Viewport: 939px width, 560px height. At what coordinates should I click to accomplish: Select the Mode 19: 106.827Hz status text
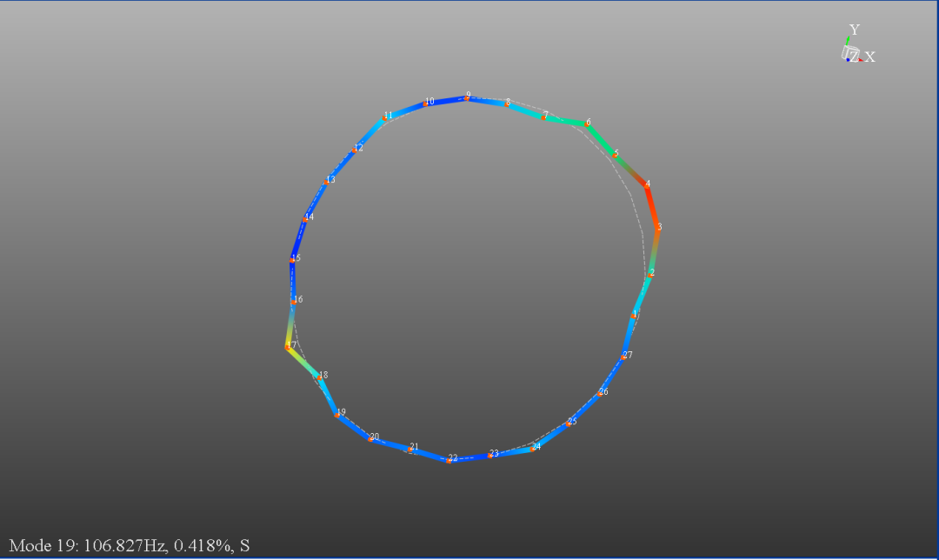(130, 545)
